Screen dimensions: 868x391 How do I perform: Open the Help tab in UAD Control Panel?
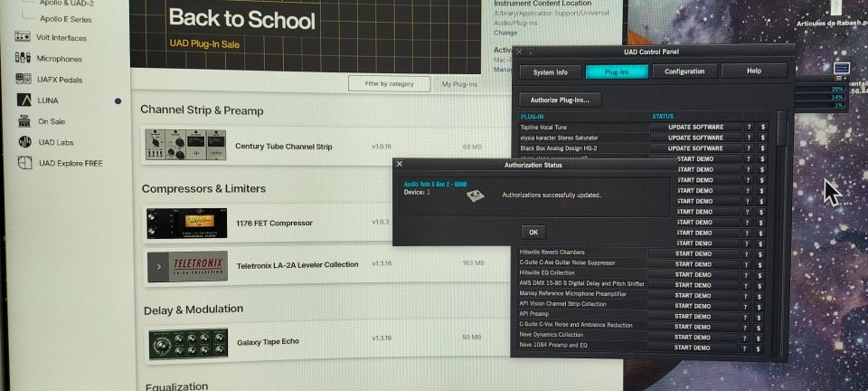pos(754,71)
